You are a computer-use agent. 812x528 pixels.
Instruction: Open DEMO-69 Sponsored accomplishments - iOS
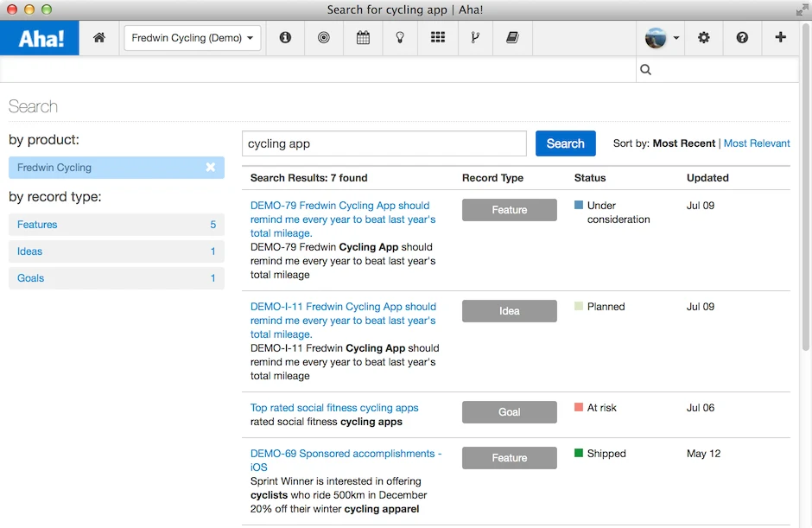pos(346,460)
